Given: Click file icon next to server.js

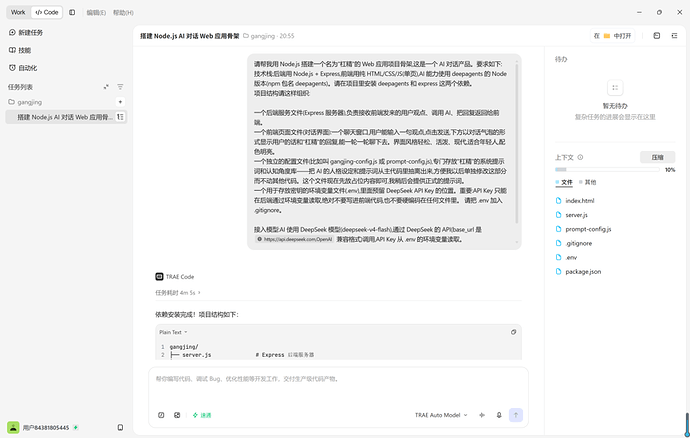Looking at the screenshot, I should tap(558, 215).
